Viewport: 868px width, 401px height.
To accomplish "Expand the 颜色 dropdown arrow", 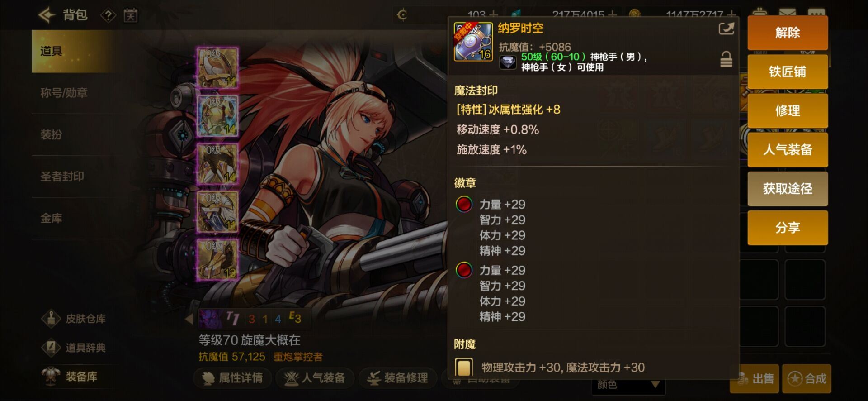I will (x=655, y=385).
